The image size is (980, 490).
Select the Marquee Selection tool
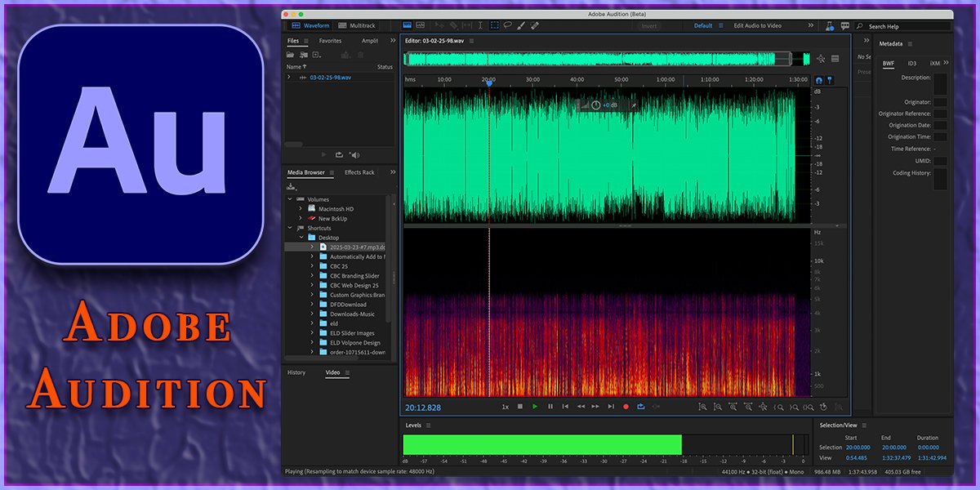click(494, 26)
